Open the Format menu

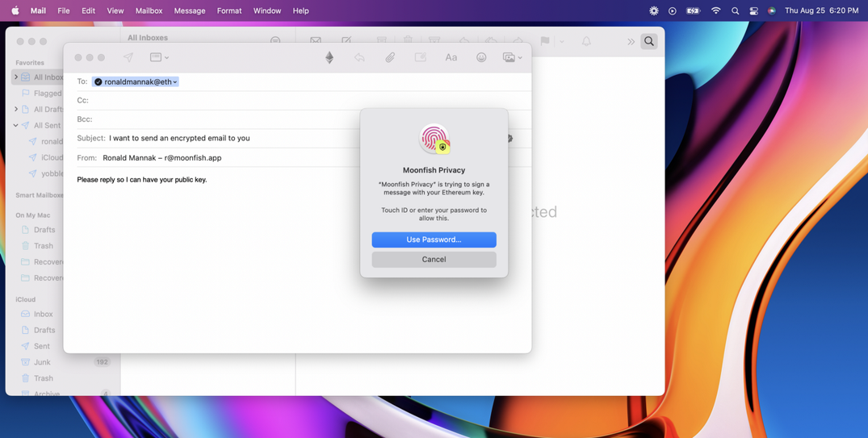[229, 10]
